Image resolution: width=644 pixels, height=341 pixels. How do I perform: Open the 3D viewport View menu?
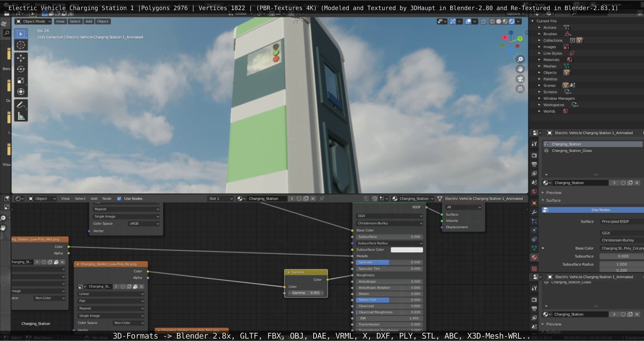[x=60, y=22]
